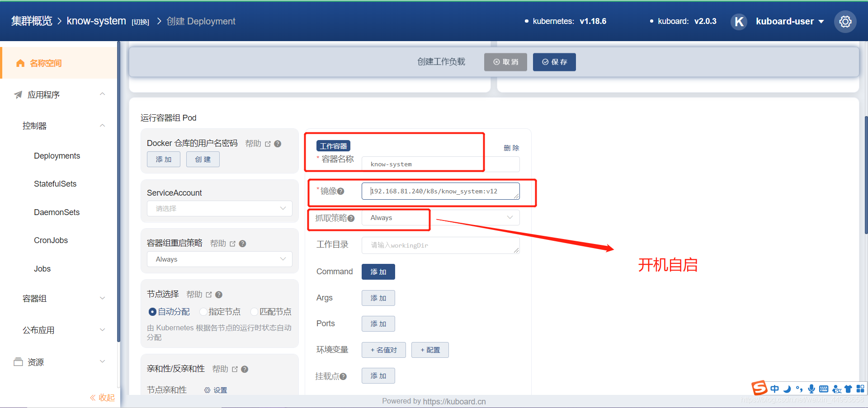The width and height of the screenshot is (868, 408).
Task: Click the input method shirt skin icon
Action: pyautogui.click(x=848, y=389)
